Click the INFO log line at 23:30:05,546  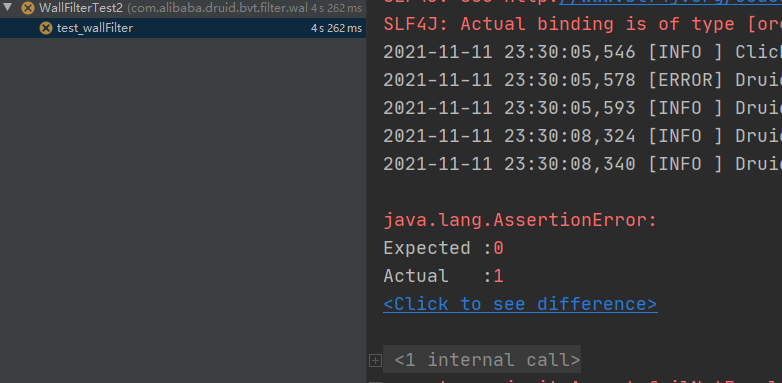click(x=583, y=52)
